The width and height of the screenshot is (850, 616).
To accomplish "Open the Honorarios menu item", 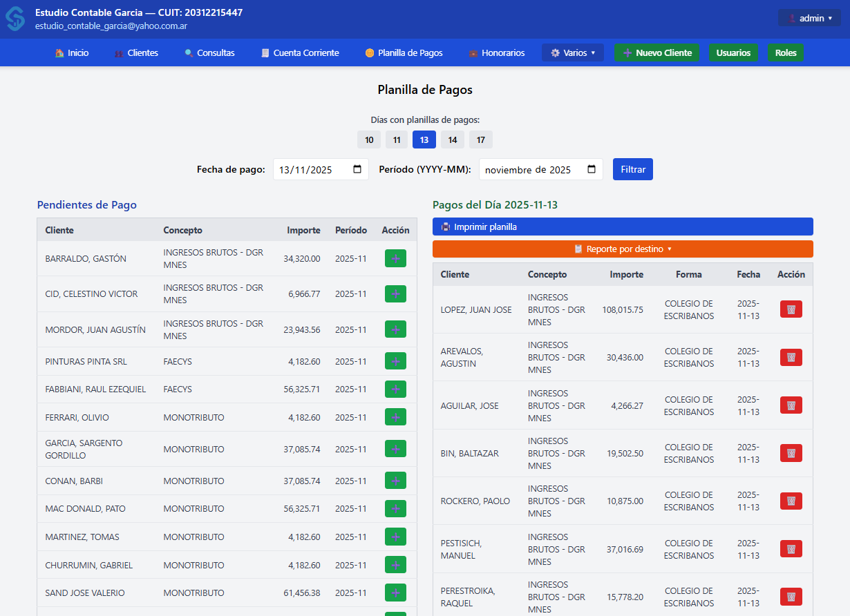I will tap(496, 53).
